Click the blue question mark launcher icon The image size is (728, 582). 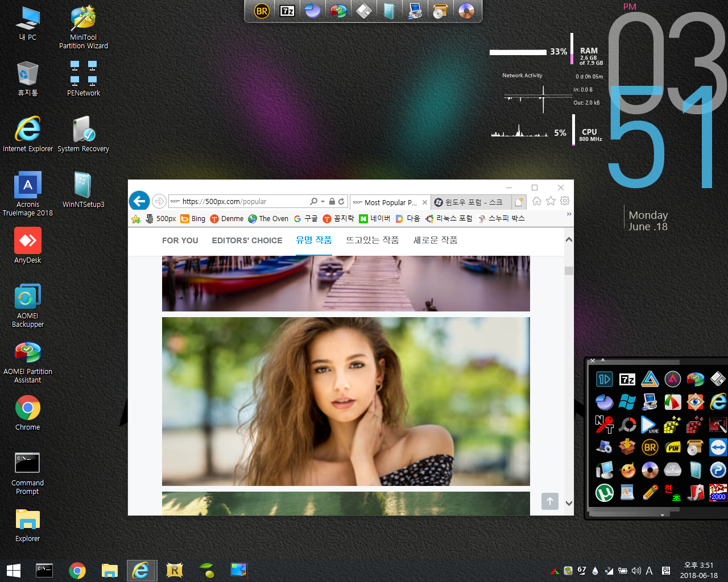tap(718, 470)
